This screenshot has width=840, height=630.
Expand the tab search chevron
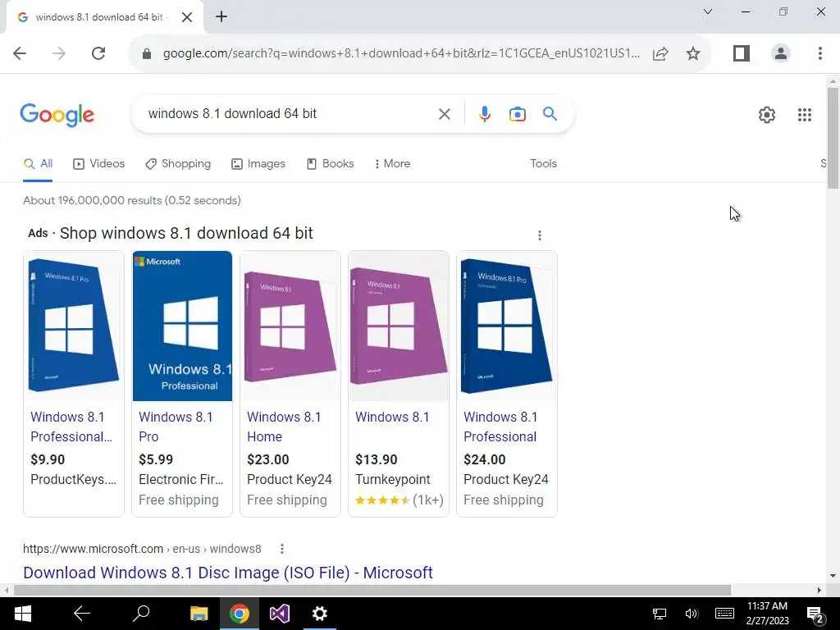[x=708, y=11]
